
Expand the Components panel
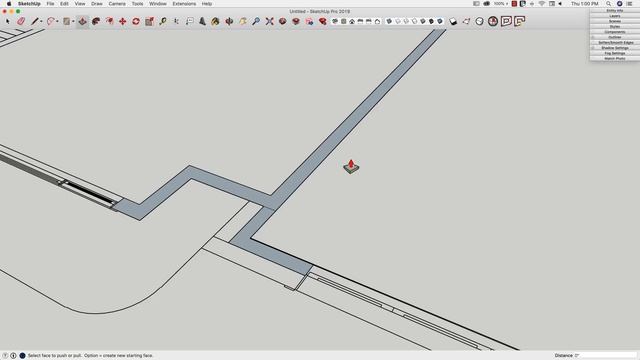pos(615,32)
